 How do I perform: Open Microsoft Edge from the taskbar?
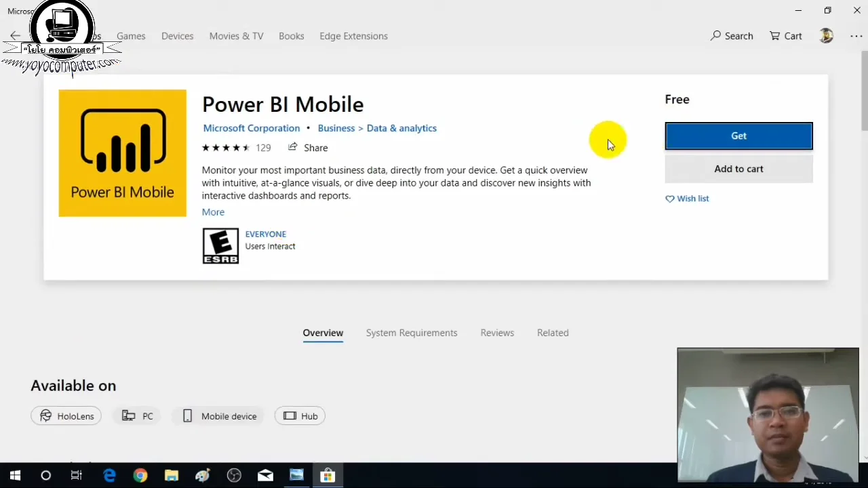pyautogui.click(x=109, y=475)
